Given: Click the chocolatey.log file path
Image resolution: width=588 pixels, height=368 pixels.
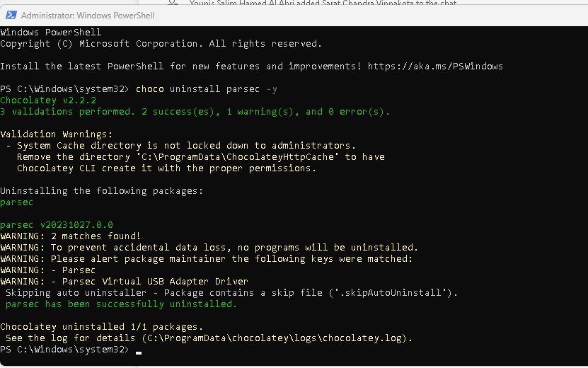Looking at the screenshot, I should 275,338.
